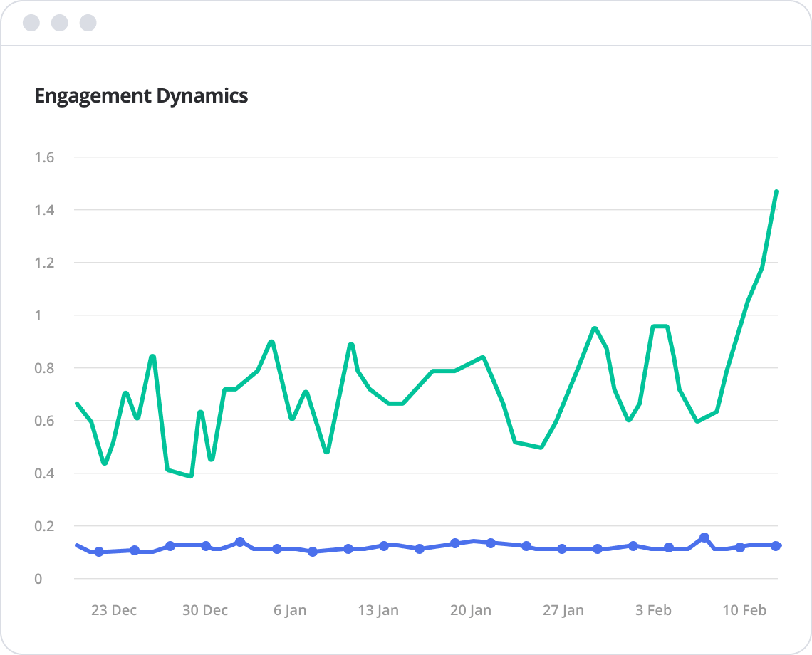Screen dimensions: 812x655
Task: Click the middle window control dot
Action: tap(58, 22)
